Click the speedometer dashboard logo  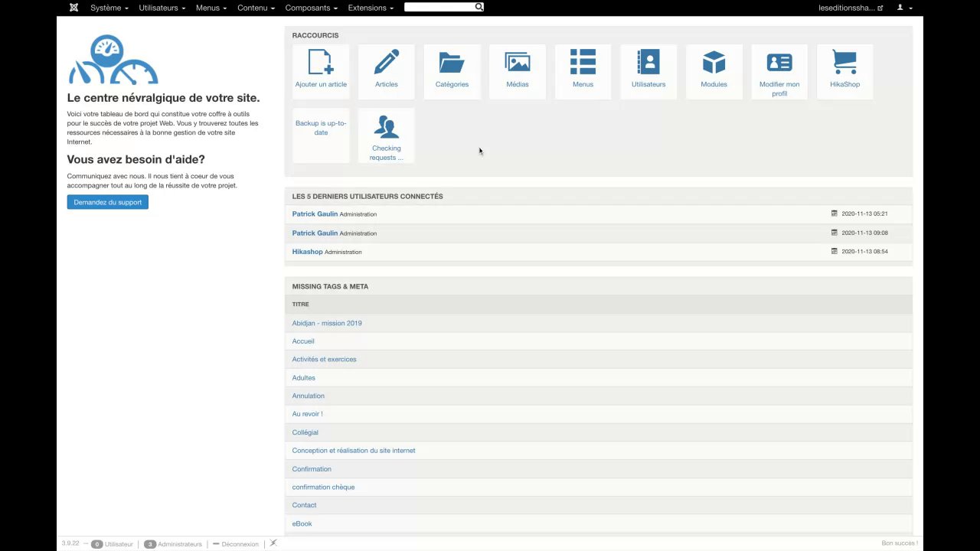(x=113, y=60)
